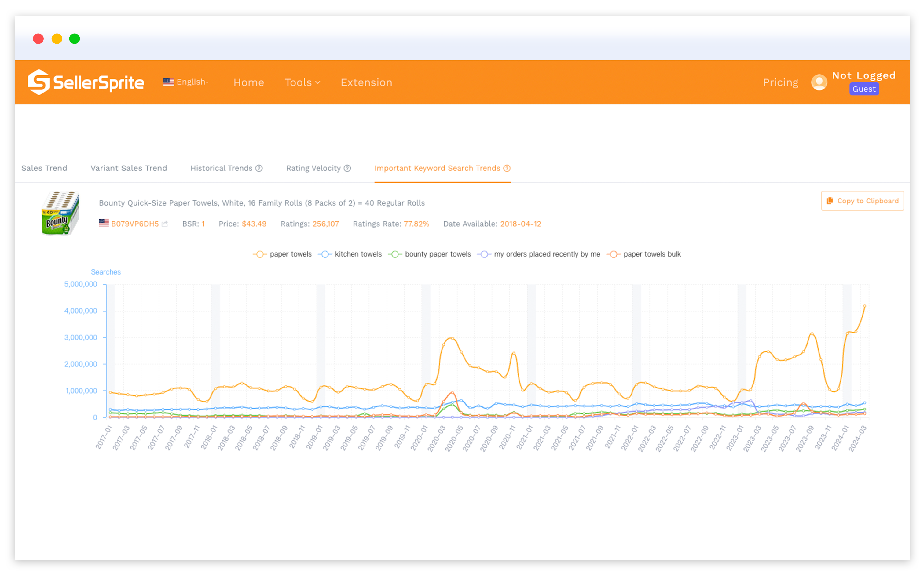Click the Ratings 256,107 value
Screen dimensions: 924x575
(325, 224)
